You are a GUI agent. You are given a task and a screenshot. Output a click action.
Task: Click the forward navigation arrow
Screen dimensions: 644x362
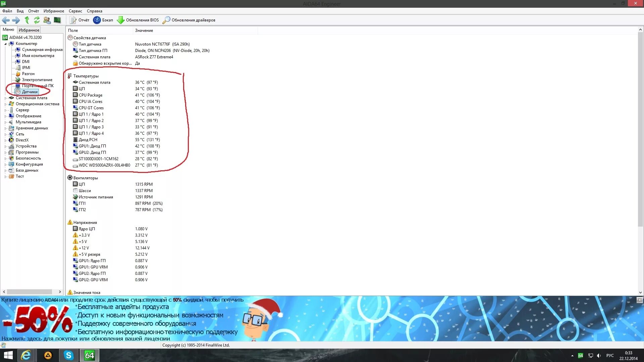pyautogui.click(x=16, y=20)
